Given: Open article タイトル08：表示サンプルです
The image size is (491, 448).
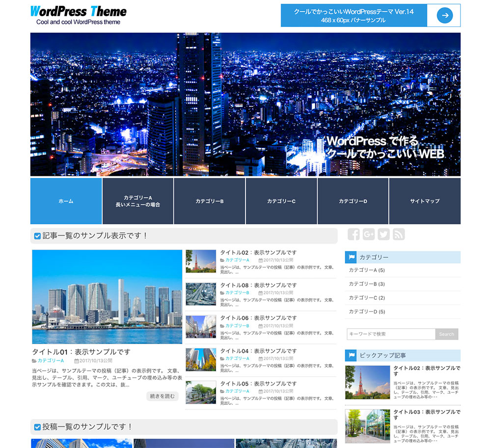Looking at the screenshot, I should (258, 285).
